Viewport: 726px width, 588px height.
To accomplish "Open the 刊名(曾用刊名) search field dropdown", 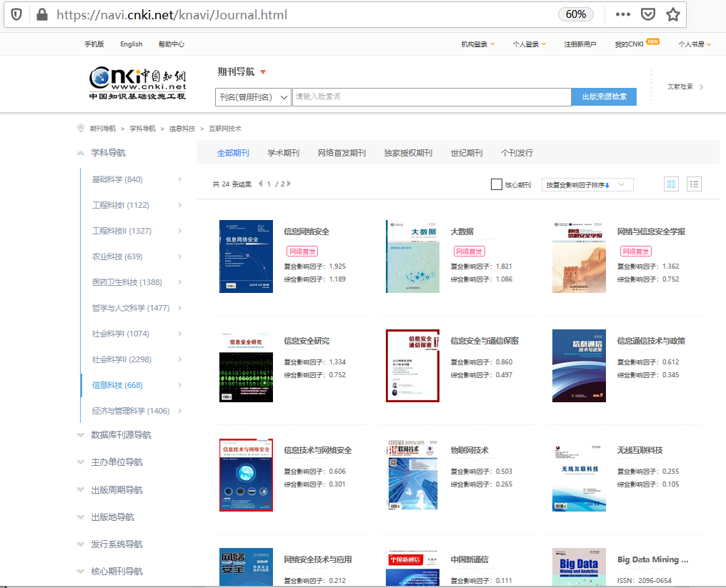I will click(x=253, y=97).
